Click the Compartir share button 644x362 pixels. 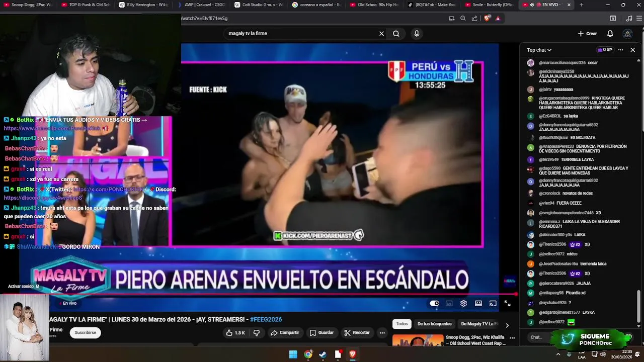(x=285, y=333)
